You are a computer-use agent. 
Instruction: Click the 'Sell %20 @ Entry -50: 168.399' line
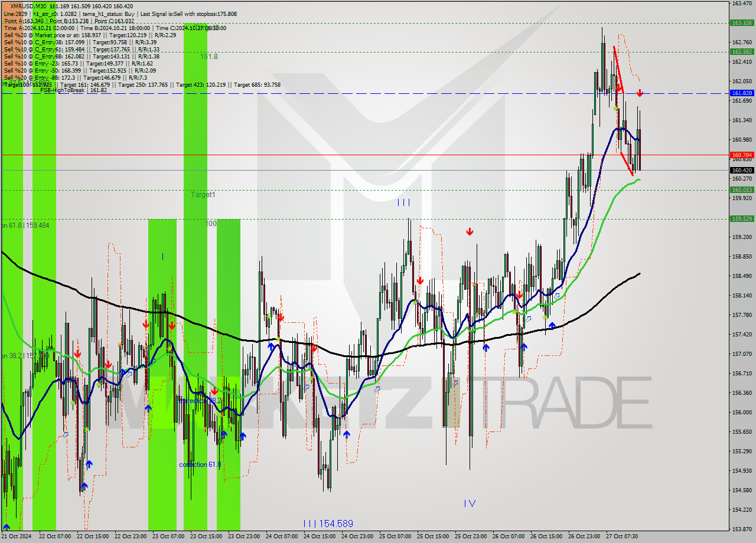click(80, 70)
